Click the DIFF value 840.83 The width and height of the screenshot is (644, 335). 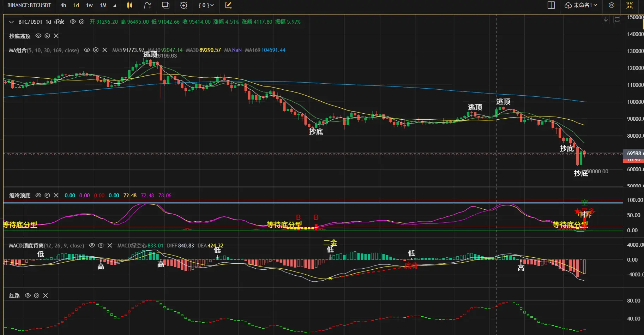pos(186,246)
